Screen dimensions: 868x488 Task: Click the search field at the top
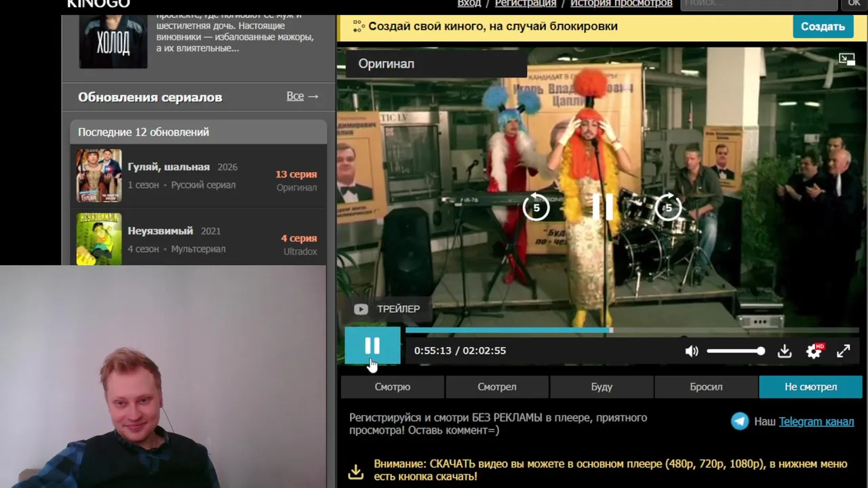[759, 4]
